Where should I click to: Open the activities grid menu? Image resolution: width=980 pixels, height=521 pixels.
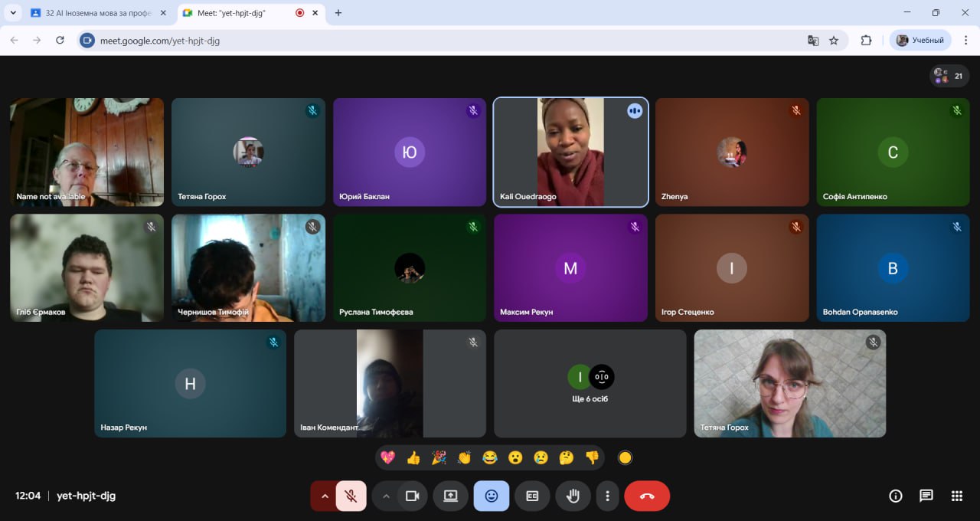(956, 496)
